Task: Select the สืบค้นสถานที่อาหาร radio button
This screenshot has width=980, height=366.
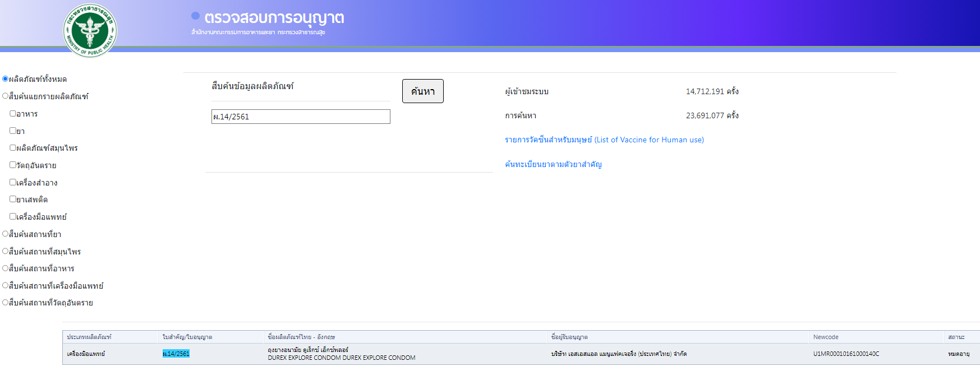Action: pos(6,268)
